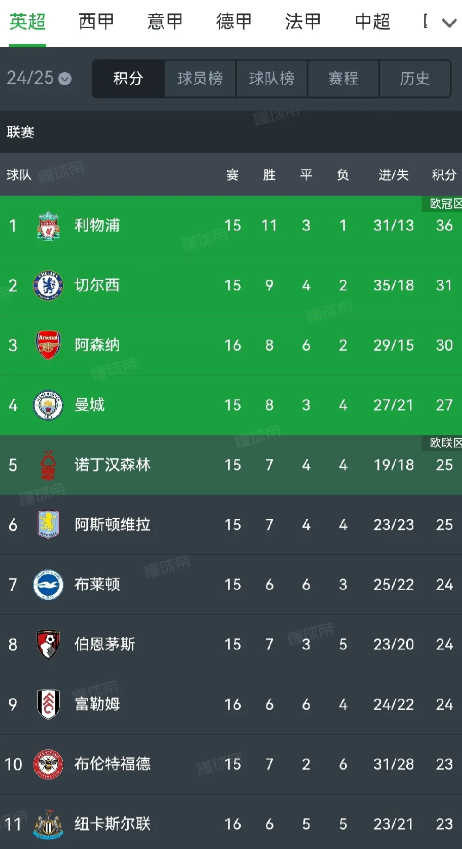Image resolution: width=462 pixels, height=849 pixels.
Task: Tap the Brentford club crest
Action: [48, 764]
